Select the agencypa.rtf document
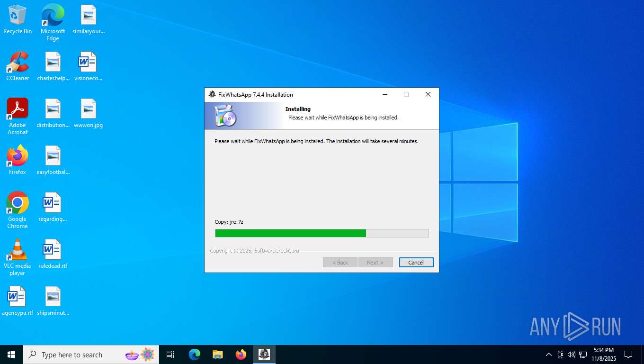Viewport: 644px width, 364px height. (18, 301)
